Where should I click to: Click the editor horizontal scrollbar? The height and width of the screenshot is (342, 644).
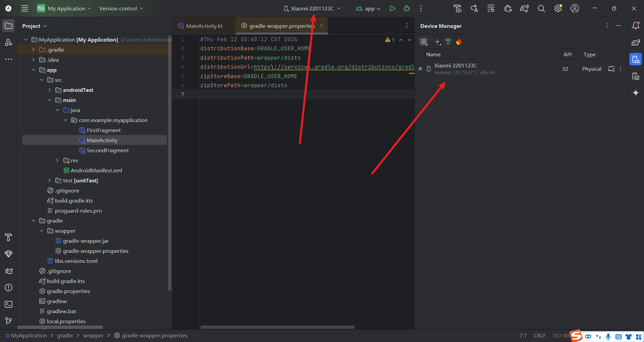pyautogui.click(x=277, y=327)
